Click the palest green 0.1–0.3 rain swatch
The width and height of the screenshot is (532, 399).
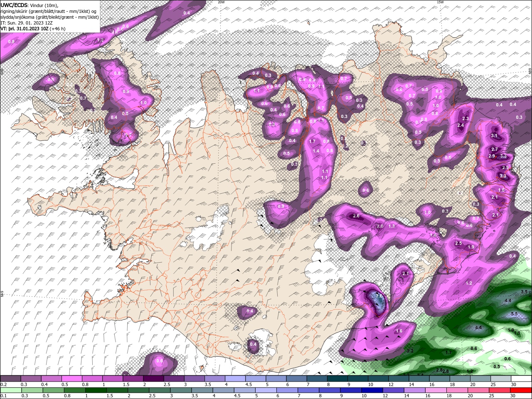(x=12, y=390)
